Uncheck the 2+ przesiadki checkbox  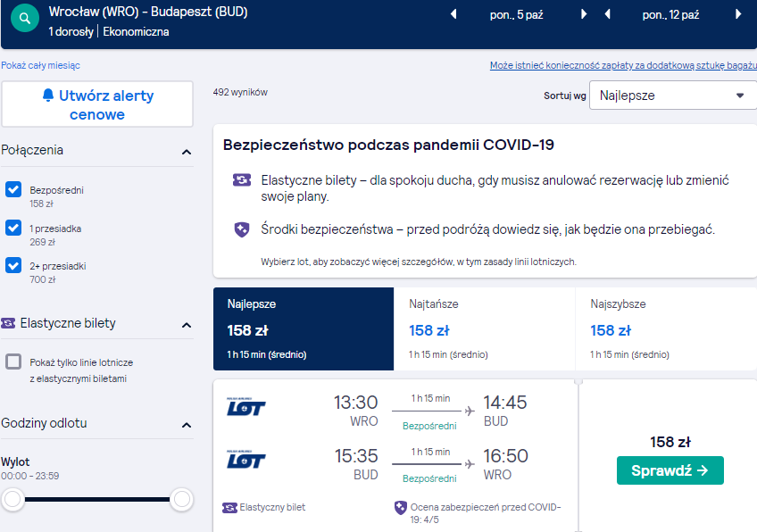click(13, 265)
